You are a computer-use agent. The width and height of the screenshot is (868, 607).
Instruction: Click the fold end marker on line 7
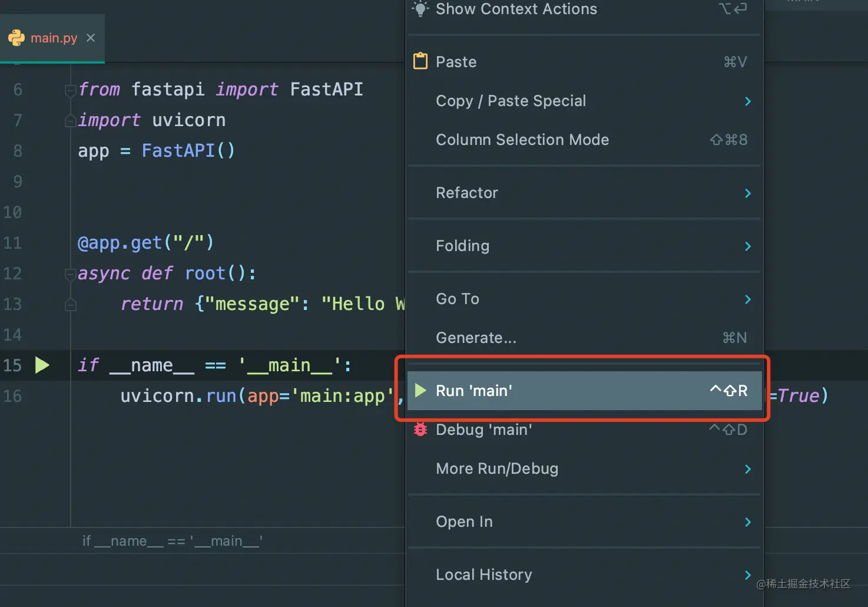click(x=70, y=121)
